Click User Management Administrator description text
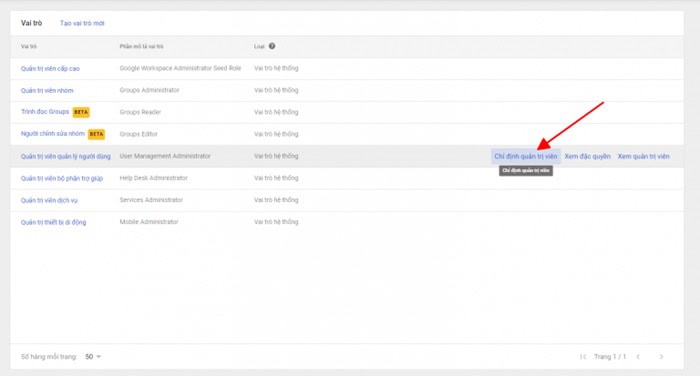The width and height of the screenshot is (700, 376). [x=165, y=156]
